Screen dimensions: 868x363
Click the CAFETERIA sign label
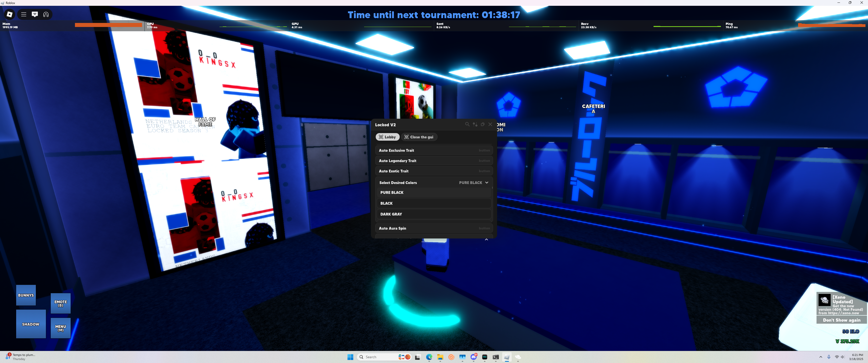pos(593,108)
